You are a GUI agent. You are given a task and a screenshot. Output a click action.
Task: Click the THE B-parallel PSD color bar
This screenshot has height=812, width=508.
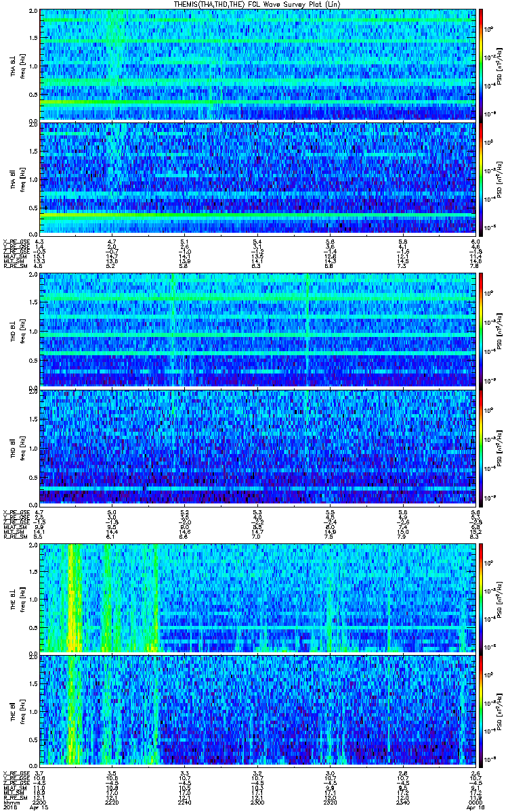(481, 713)
